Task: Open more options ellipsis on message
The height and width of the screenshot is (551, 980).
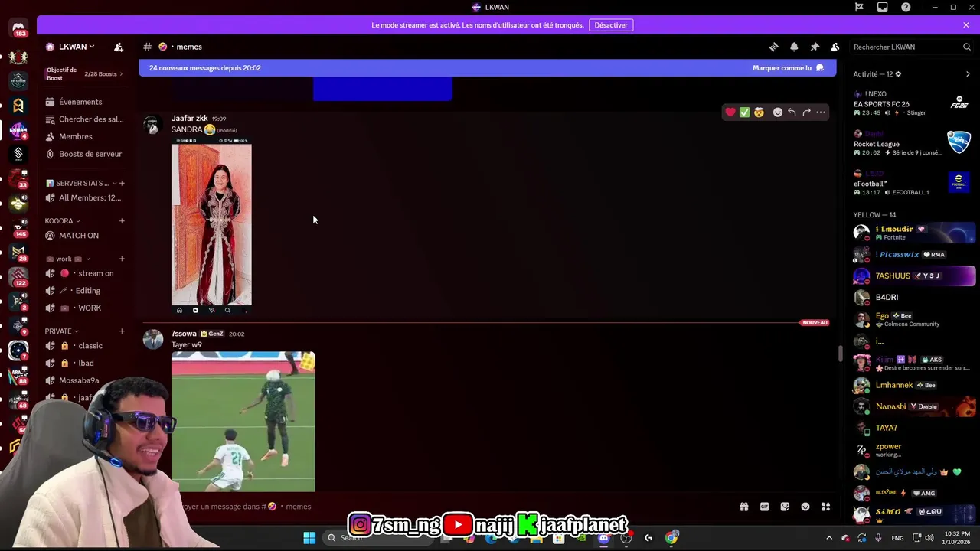Action: (x=821, y=112)
